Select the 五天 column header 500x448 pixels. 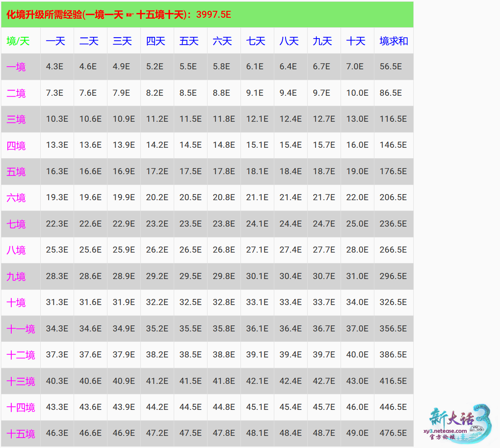point(190,41)
